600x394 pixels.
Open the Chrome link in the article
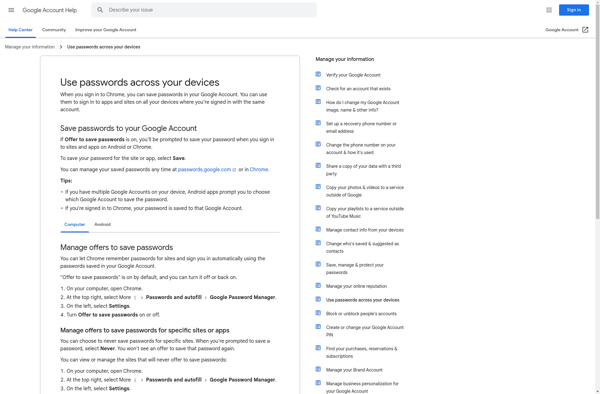tap(259, 169)
